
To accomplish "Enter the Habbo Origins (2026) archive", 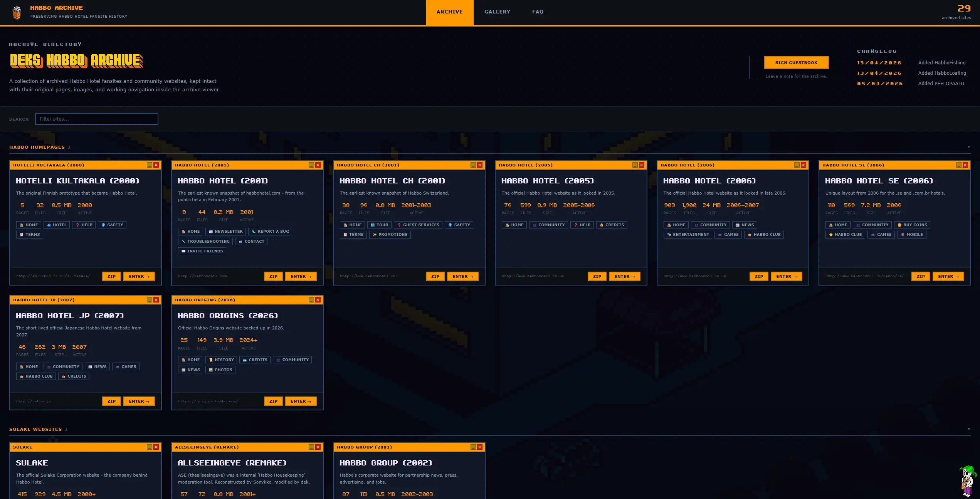I will point(301,401).
